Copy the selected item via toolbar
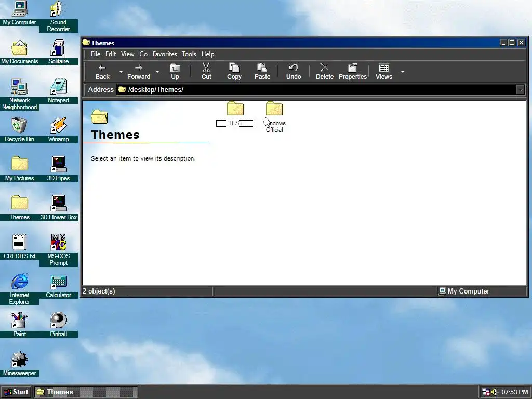This screenshot has height=399, width=532. coord(234,72)
